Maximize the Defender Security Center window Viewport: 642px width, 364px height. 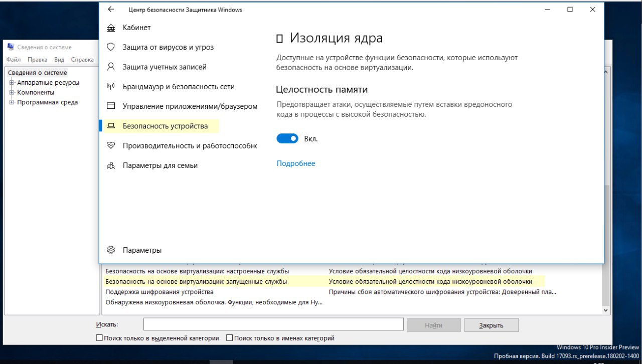click(x=570, y=9)
